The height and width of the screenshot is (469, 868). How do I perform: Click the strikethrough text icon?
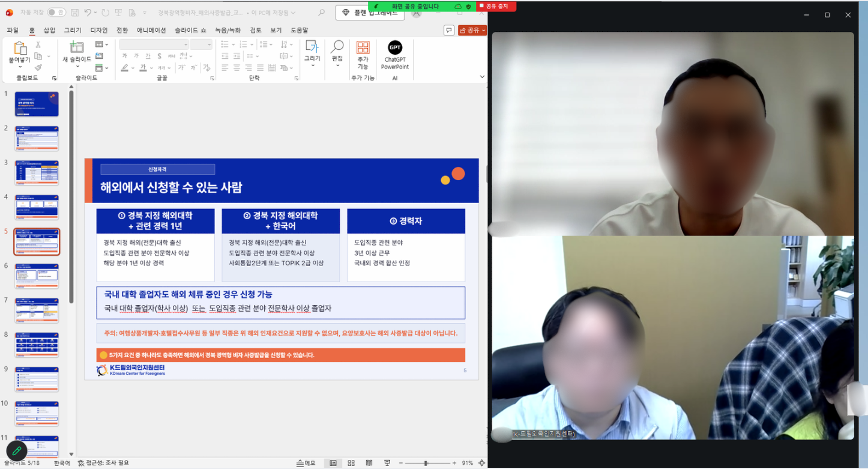(170, 56)
